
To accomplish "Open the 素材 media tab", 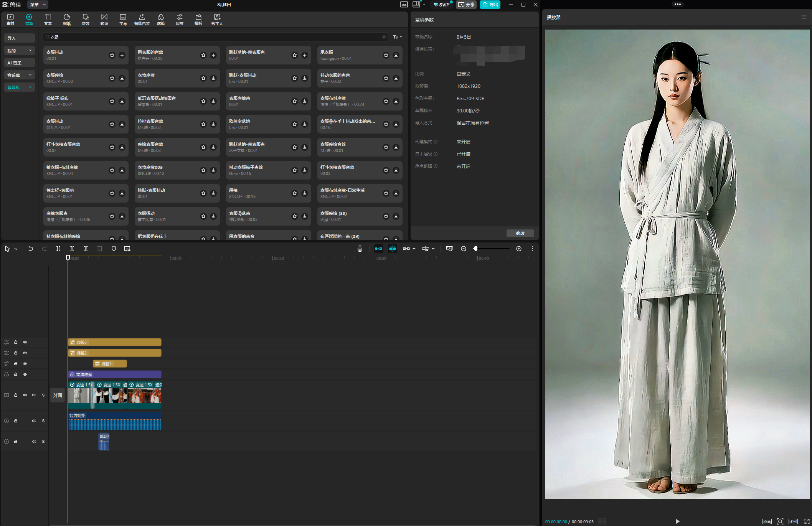I will point(10,20).
